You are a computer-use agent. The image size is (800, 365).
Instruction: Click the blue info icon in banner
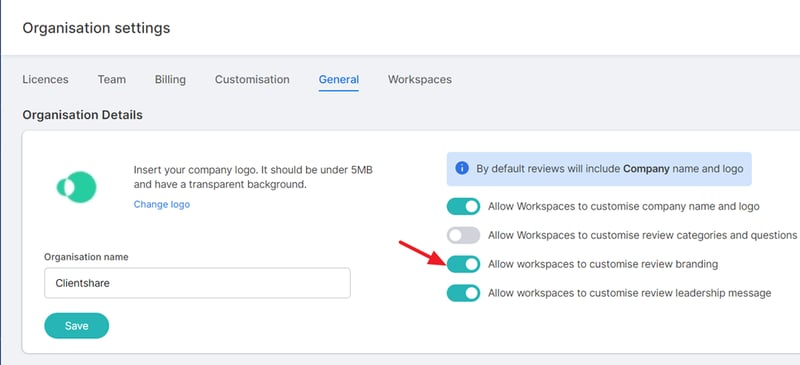[462, 168]
